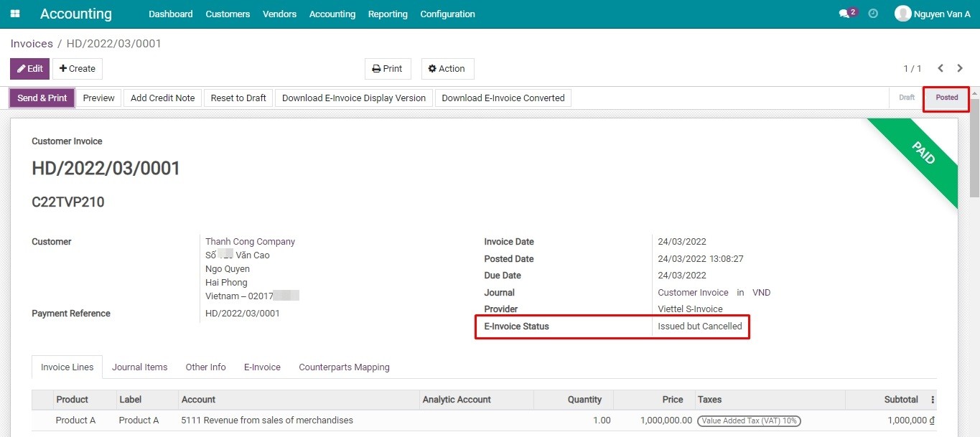Click the printer icon on the Print button

377,68
